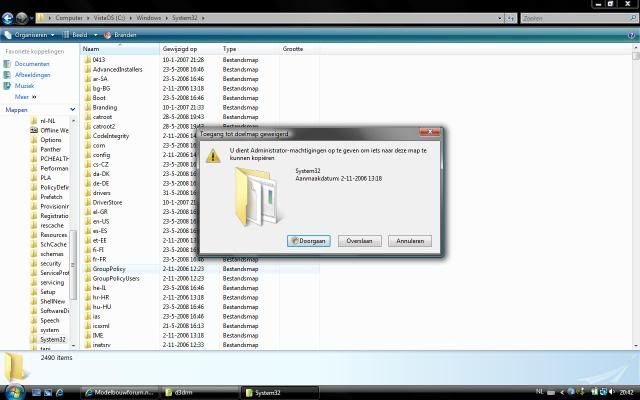Sort by the Grootte column header
The width and height of the screenshot is (640, 400).
coord(299,49)
